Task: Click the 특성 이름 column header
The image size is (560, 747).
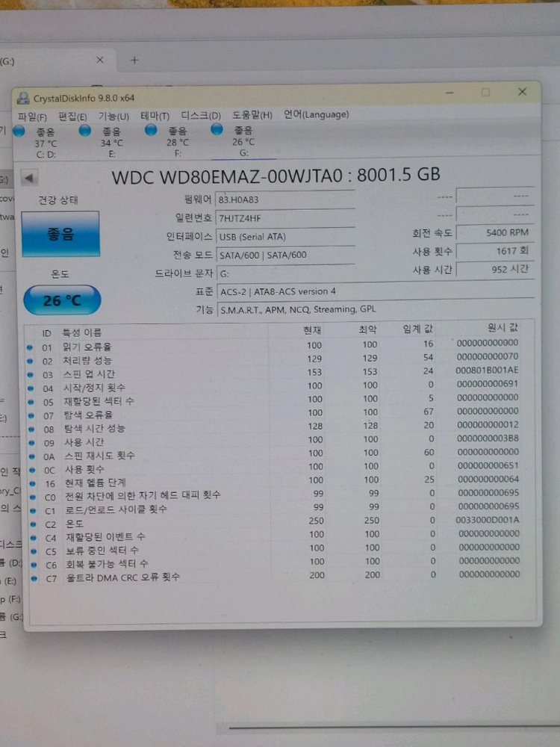Action: (x=82, y=332)
